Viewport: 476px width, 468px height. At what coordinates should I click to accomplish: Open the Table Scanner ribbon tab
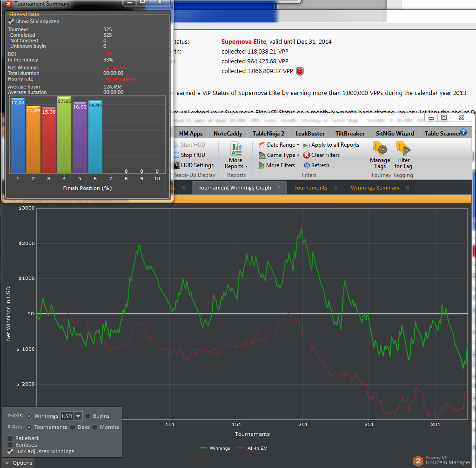tap(442, 134)
